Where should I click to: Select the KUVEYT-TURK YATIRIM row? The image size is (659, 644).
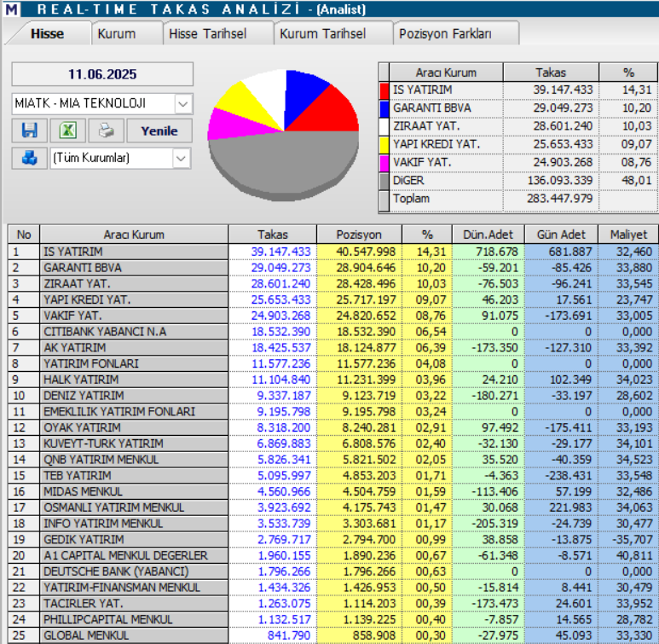point(333,444)
